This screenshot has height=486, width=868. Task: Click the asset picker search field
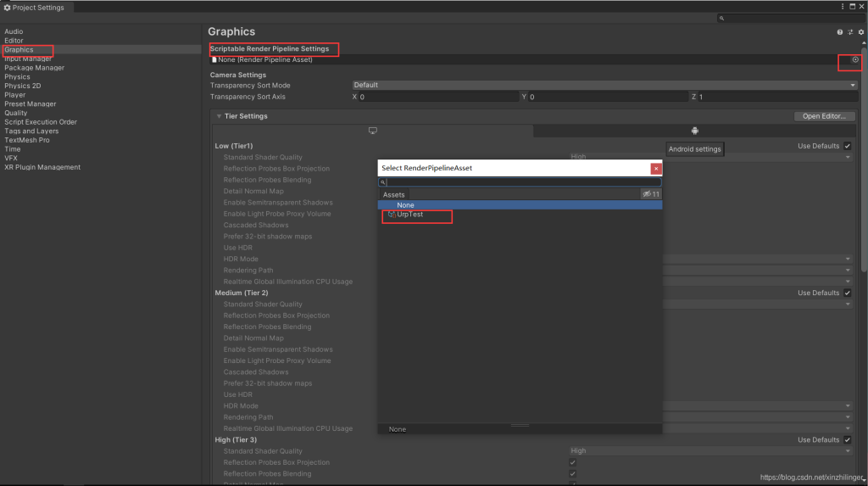520,182
